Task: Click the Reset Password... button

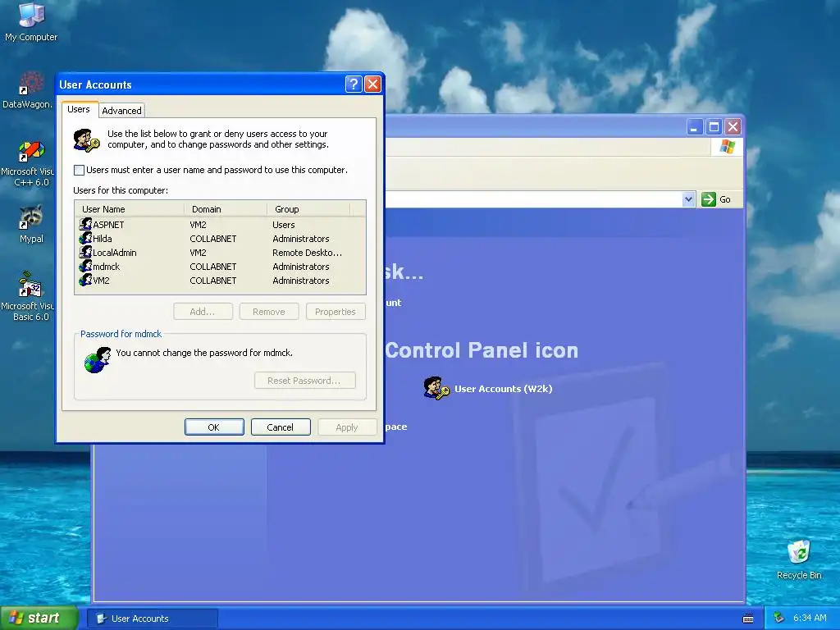Action: (x=304, y=381)
